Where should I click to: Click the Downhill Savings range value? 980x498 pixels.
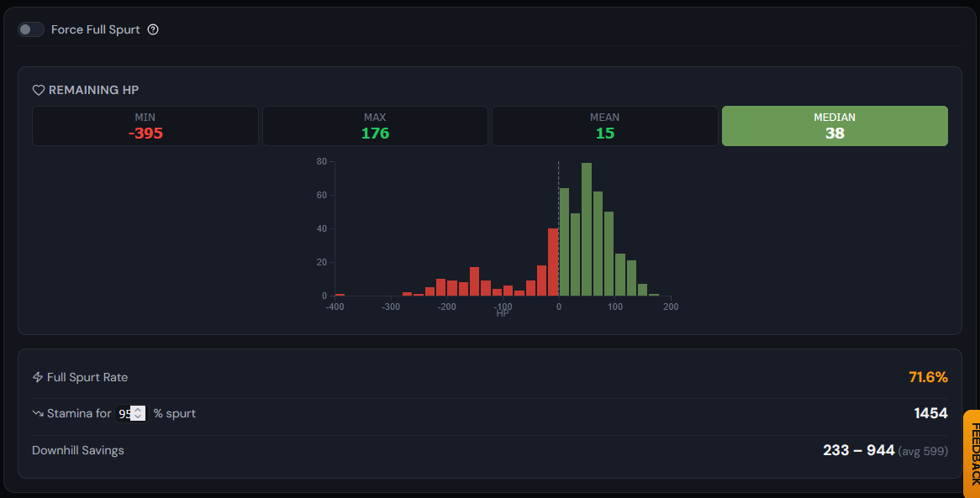pos(859,450)
